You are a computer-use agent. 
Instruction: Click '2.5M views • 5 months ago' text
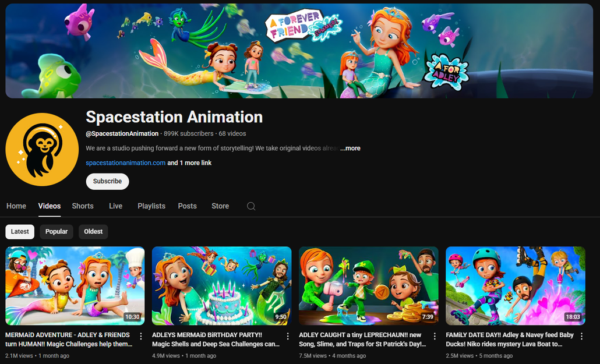coord(479,356)
